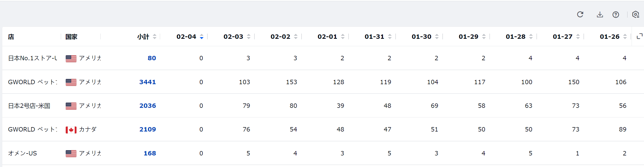Select the 日本No.1ストア row
Viewport: 644px width, 167px height.
(323, 58)
